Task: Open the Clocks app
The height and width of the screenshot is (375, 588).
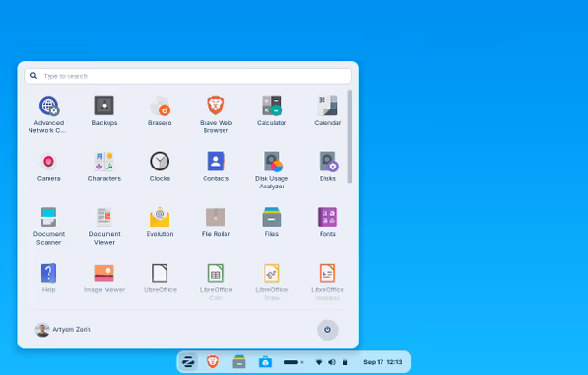Action: click(160, 167)
